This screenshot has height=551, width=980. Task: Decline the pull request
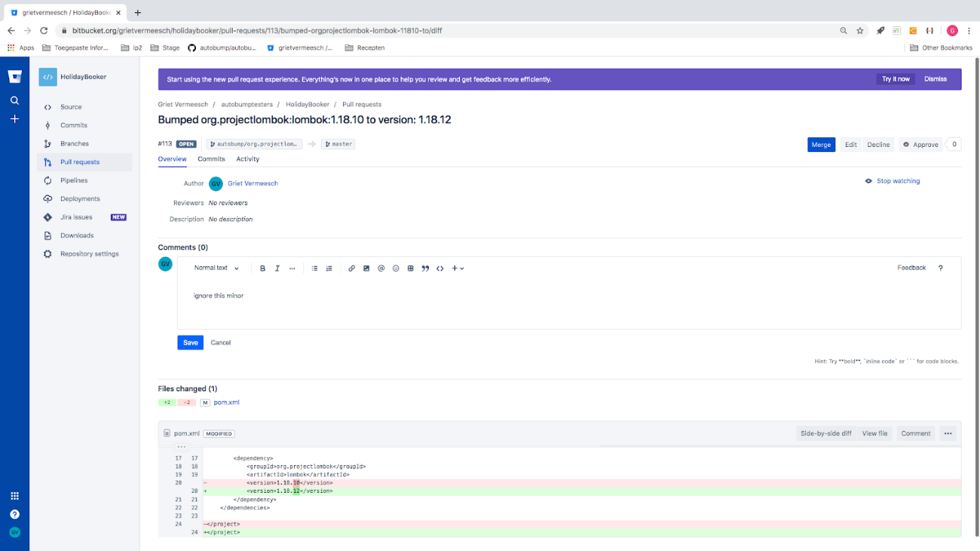878,145
